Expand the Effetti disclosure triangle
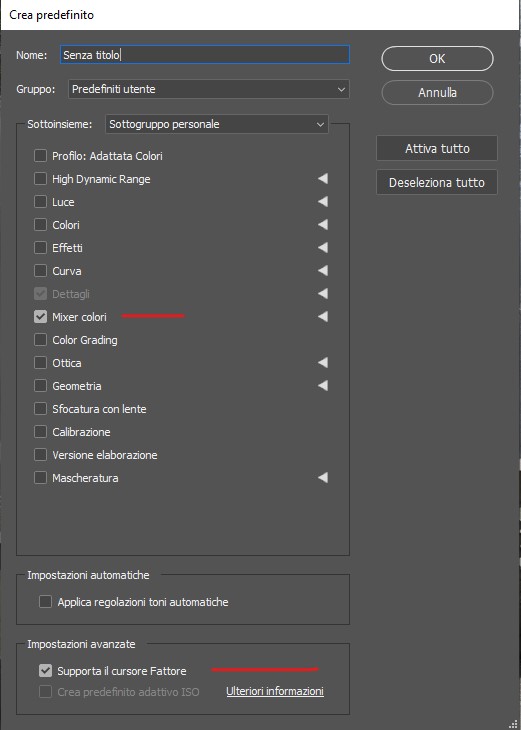Screen dimensions: 521x730 (x=323, y=247)
